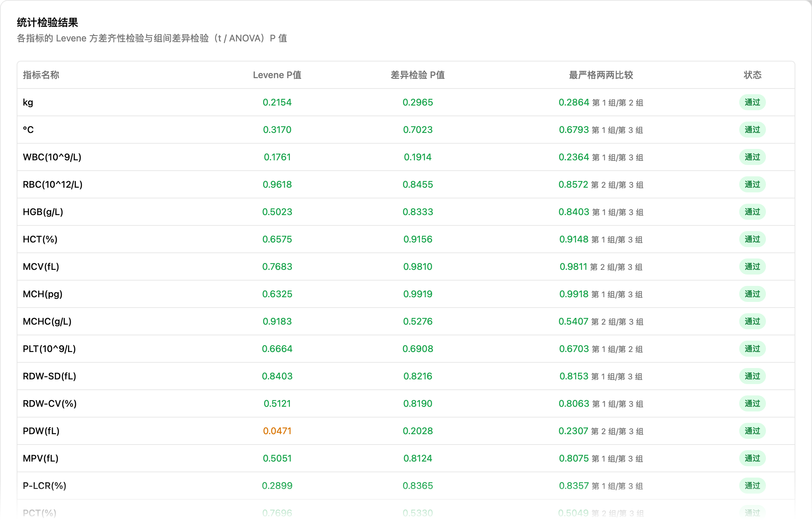Select the PLT(10^9/L) row name
Screen dimensions: 812x521
tap(49, 349)
